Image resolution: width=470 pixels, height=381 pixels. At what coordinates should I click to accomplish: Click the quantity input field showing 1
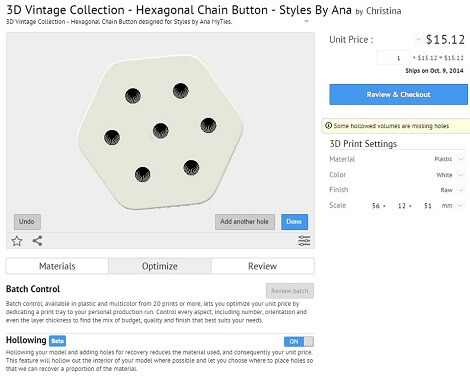[x=393, y=58]
